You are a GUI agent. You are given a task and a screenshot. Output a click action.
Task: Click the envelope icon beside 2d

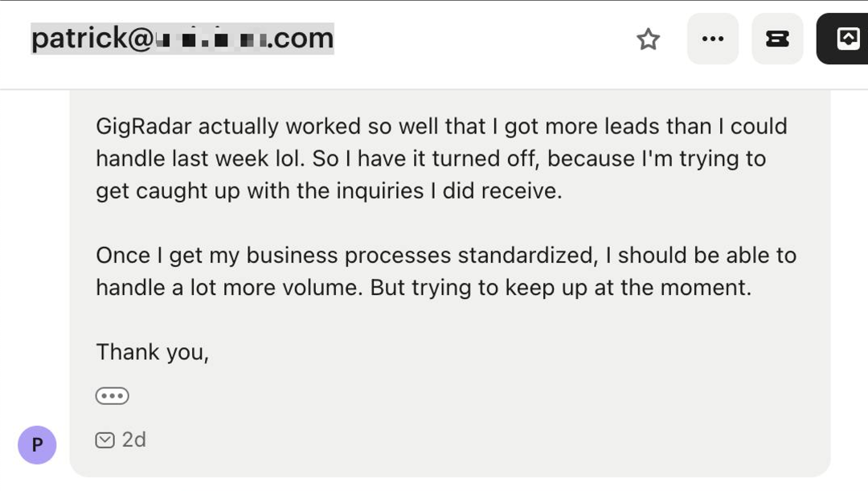[104, 440]
